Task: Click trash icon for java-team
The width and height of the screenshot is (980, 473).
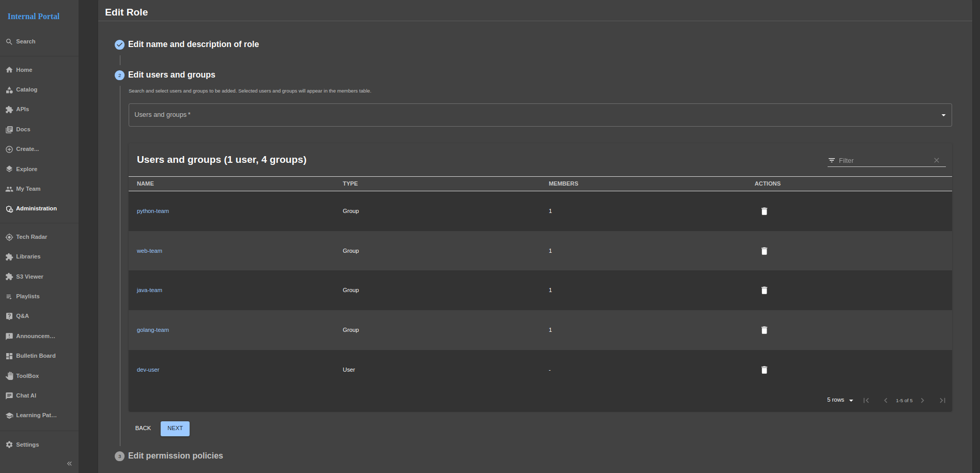Action: (764, 291)
